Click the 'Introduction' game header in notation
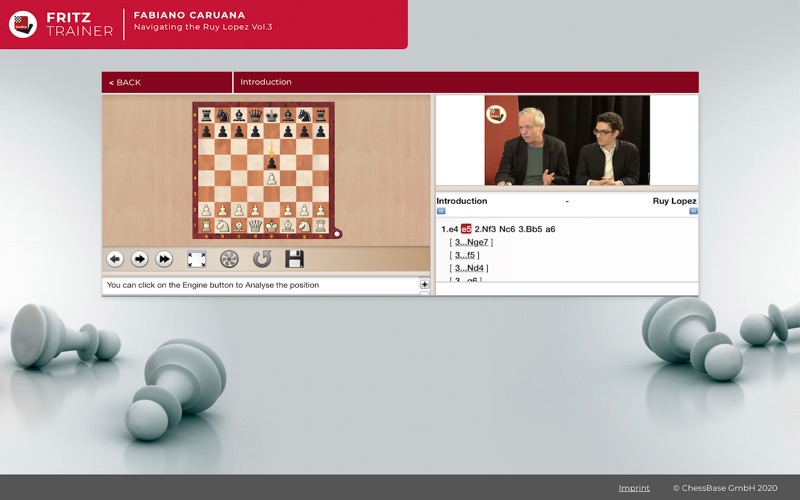Screen dimensions: 800x500 point(462,201)
